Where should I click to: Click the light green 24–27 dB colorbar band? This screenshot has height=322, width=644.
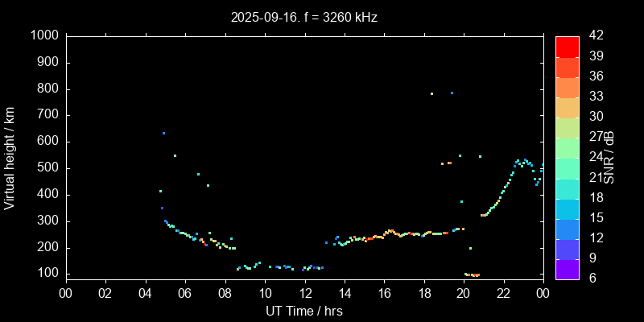[568, 147]
